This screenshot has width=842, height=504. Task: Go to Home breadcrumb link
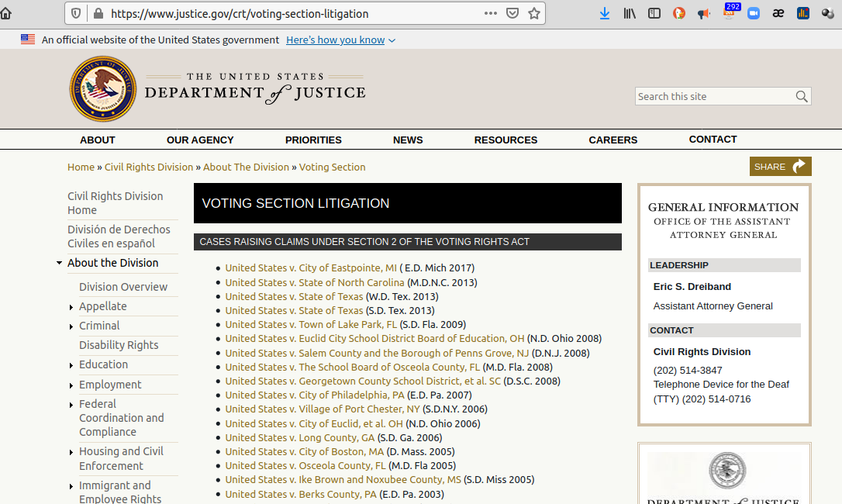[x=81, y=167]
